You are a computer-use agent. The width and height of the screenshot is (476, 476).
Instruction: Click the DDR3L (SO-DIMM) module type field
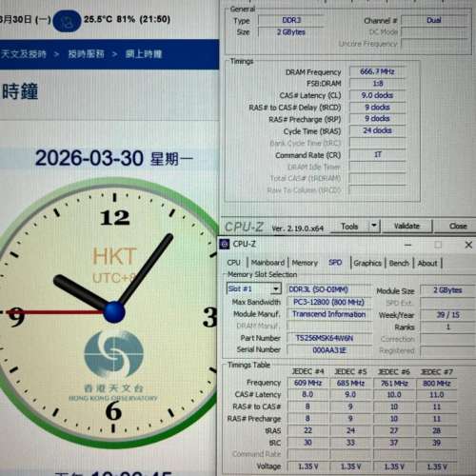tap(328, 289)
